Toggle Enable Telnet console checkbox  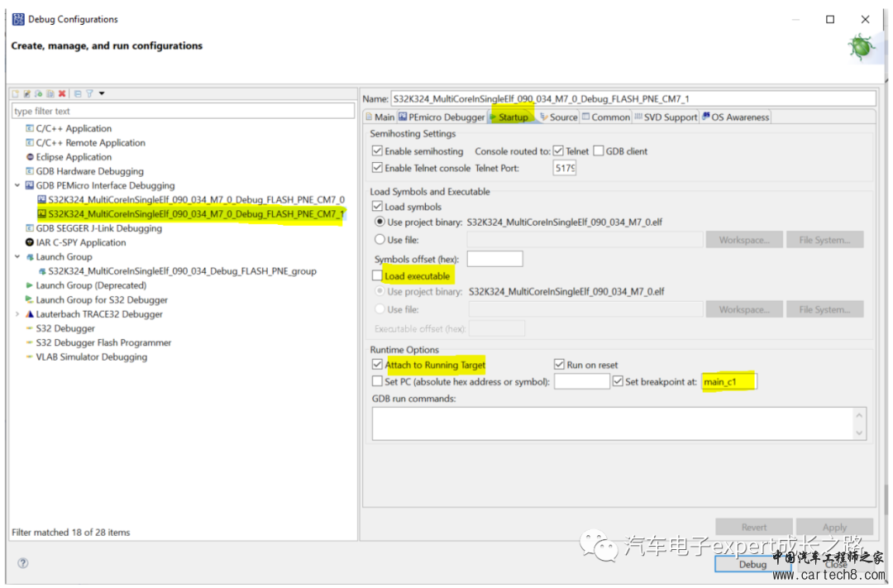(x=377, y=168)
